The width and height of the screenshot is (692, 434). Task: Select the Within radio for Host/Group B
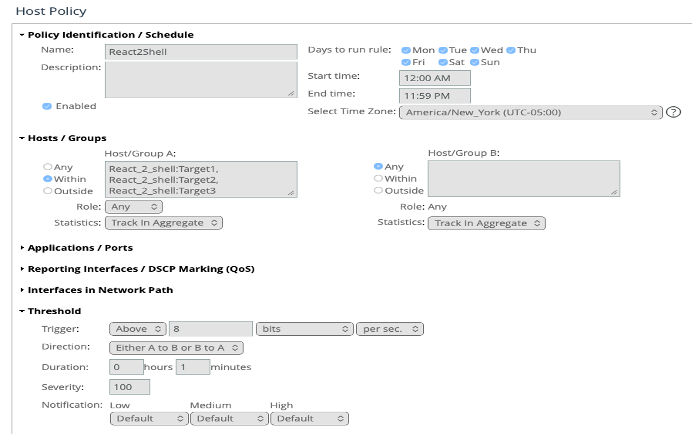coord(378,178)
